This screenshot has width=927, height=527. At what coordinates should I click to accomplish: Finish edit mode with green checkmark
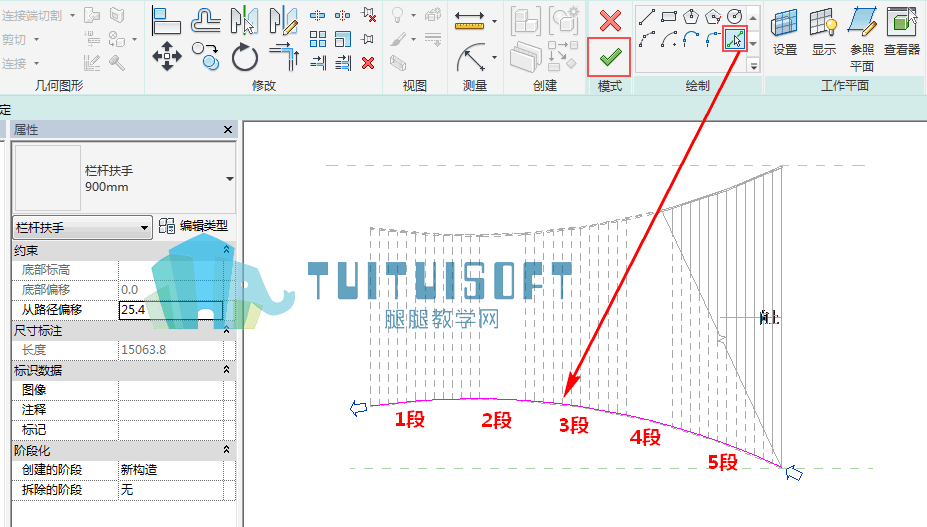tap(610, 57)
